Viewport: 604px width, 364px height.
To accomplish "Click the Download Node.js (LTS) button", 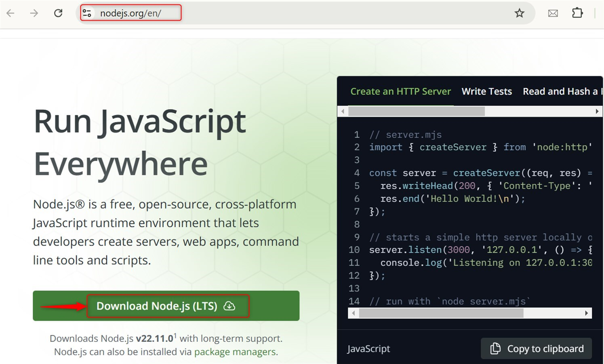I will pos(166,306).
